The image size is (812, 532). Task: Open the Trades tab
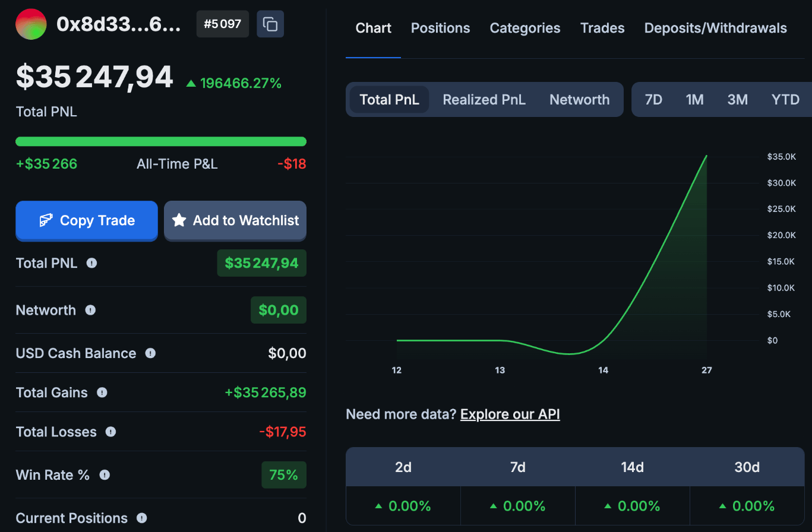pos(602,28)
